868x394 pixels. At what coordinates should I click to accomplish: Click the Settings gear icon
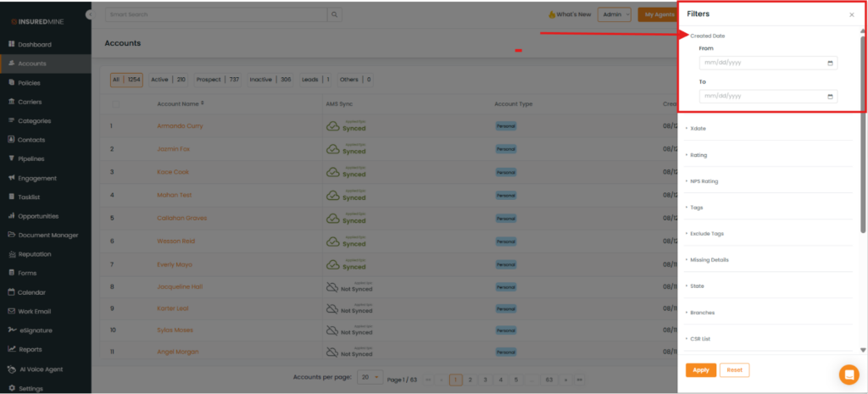12,388
